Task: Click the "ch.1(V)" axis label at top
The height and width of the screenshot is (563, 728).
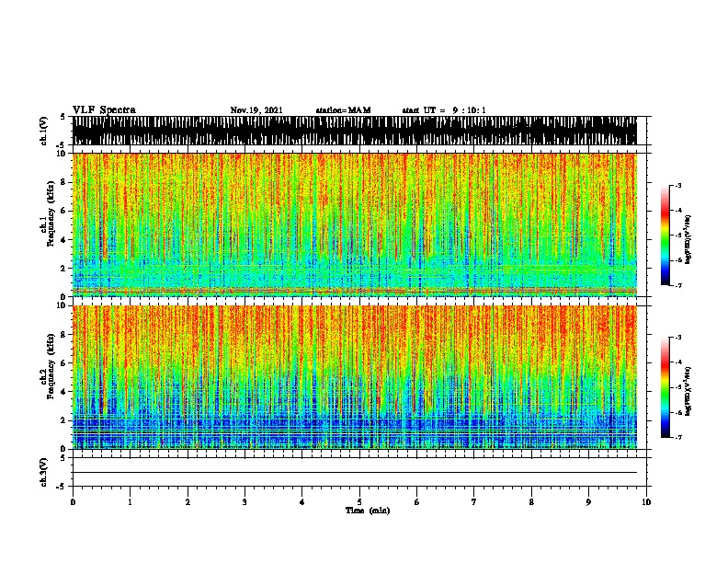Action: (x=44, y=131)
